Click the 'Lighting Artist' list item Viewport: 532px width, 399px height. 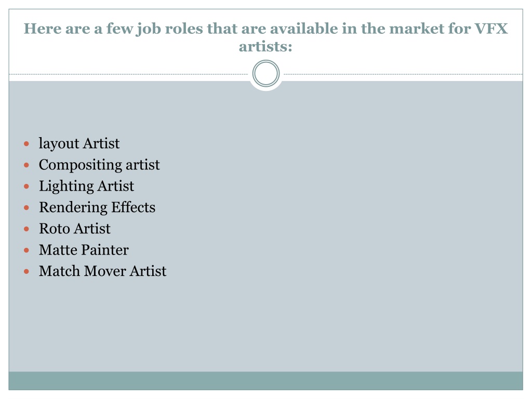(x=87, y=187)
